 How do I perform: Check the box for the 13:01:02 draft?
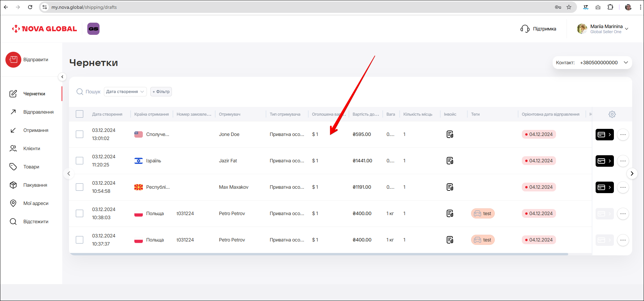(80, 134)
